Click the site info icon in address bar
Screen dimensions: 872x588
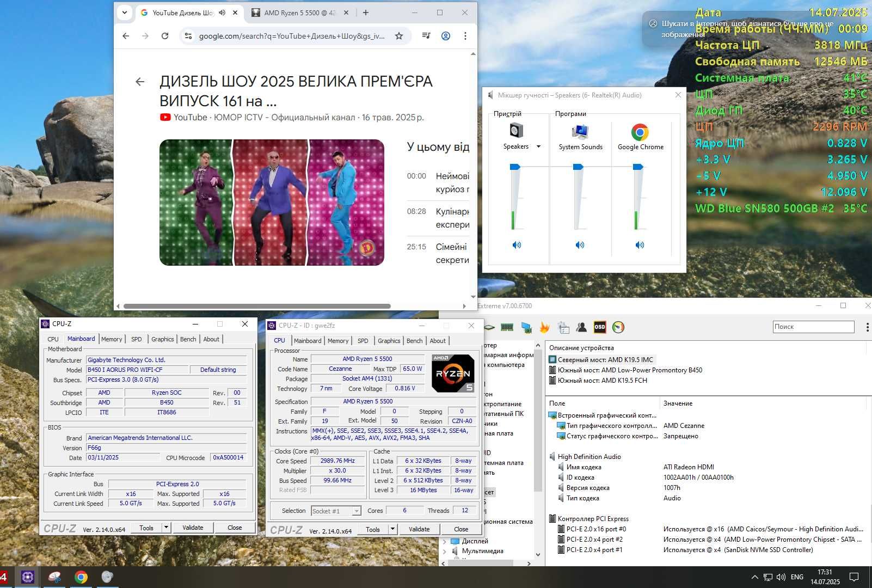[x=188, y=36]
